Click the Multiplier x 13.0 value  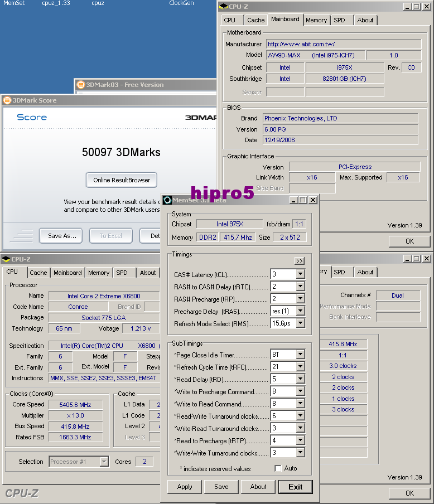coord(76,415)
